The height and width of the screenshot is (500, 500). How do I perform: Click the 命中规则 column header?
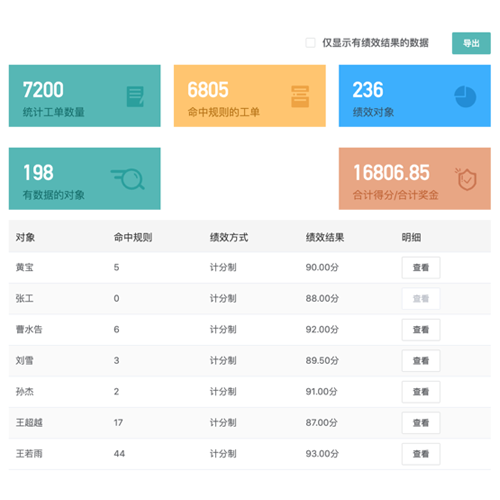coord(133,237)
